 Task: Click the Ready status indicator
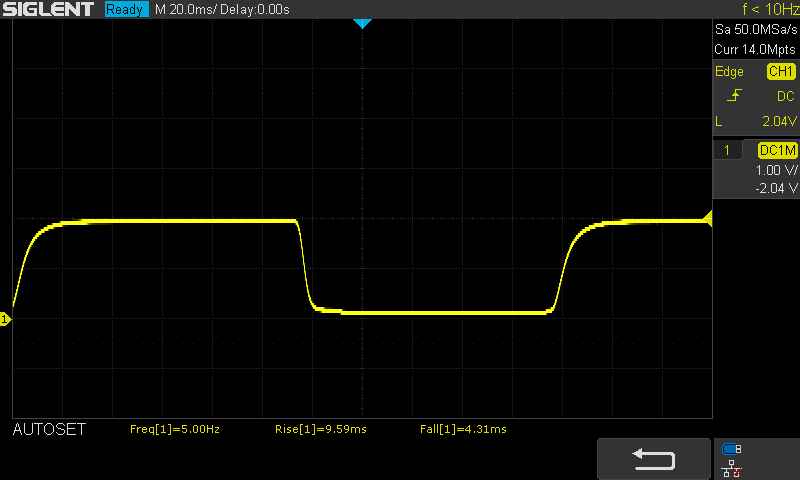(126, 9)
